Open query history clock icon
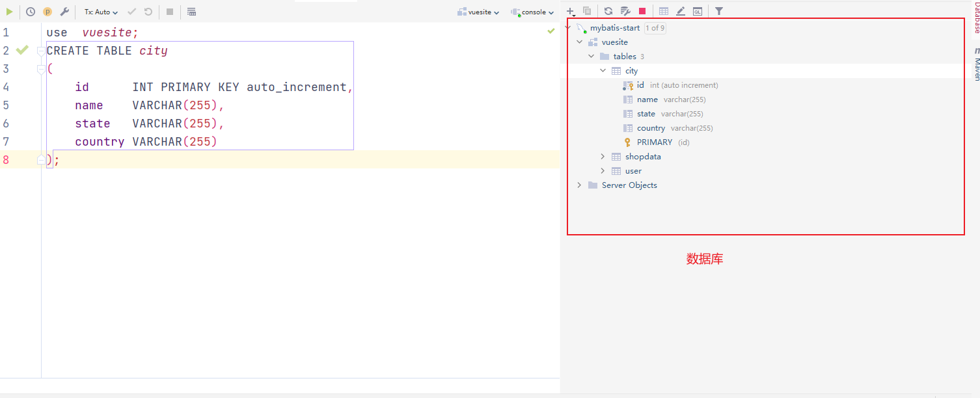This screenshot has height=398, width=980. [31, 12]
